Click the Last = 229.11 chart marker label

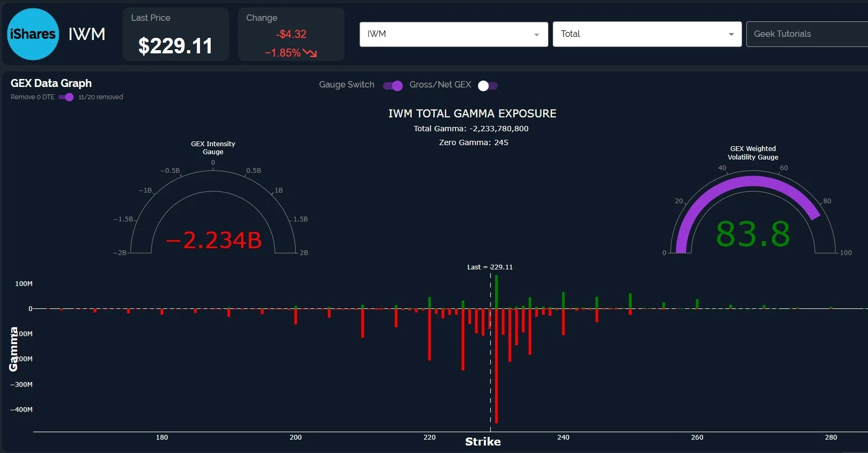coord(490,267)
